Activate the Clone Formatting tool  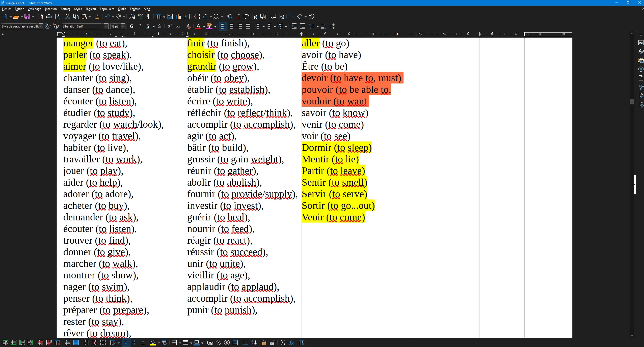97,16
